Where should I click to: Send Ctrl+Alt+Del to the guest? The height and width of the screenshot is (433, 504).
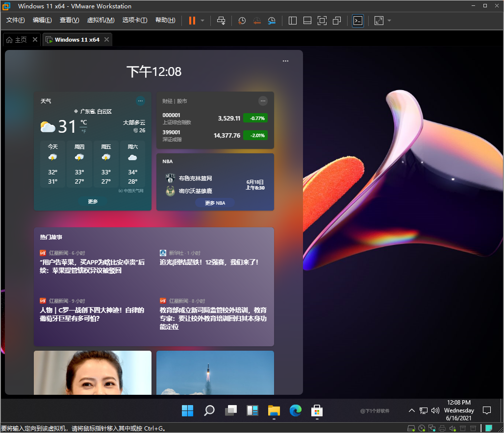[x=221, y=21]
